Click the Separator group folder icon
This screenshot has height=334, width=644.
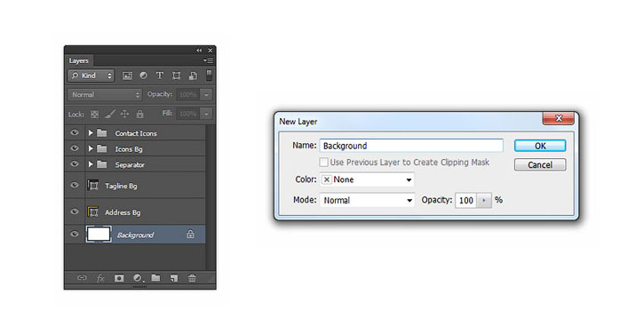pyautogui.click(x=102, y=164)
